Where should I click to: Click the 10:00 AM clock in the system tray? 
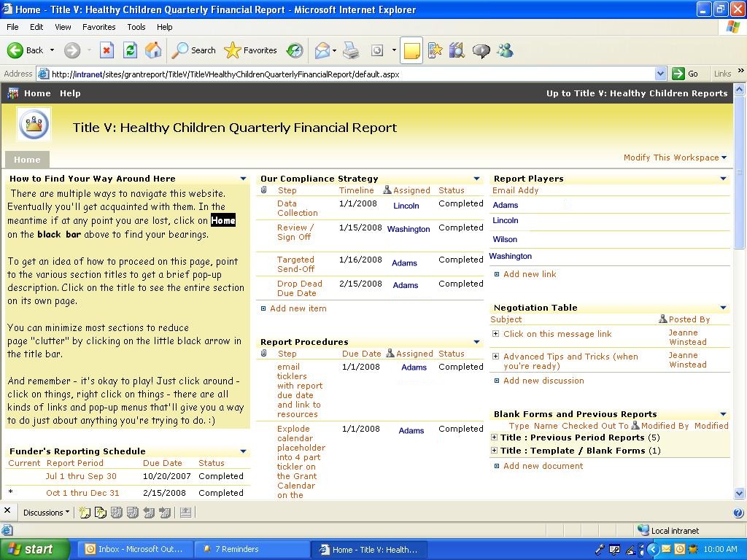point(720,549)
